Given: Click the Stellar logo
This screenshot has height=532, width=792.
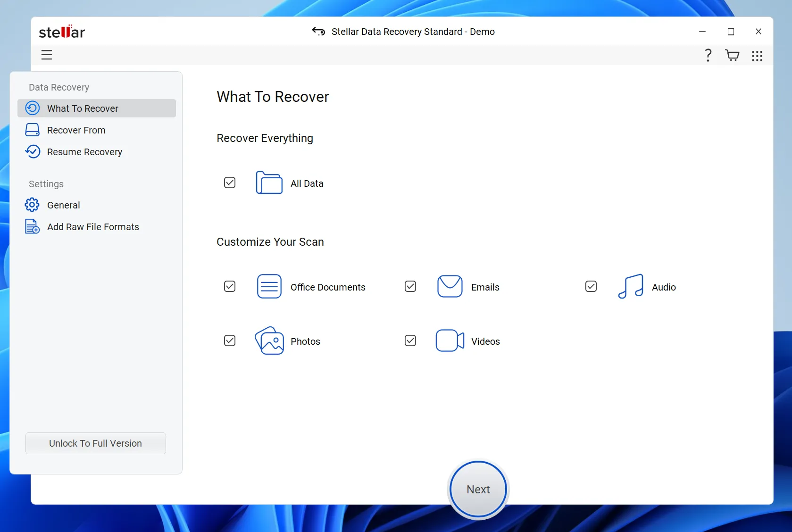Looking at the screenshot, I should [62, 32].
